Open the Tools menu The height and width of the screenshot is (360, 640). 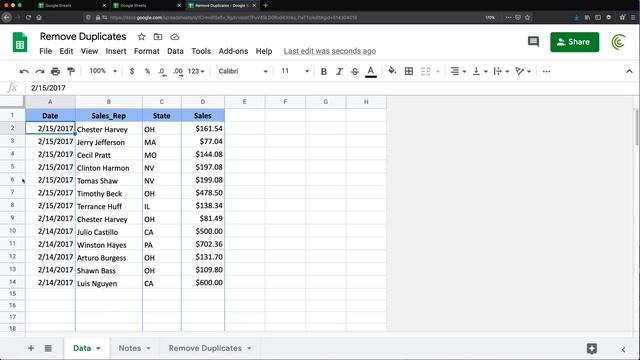tap(201, 51)
